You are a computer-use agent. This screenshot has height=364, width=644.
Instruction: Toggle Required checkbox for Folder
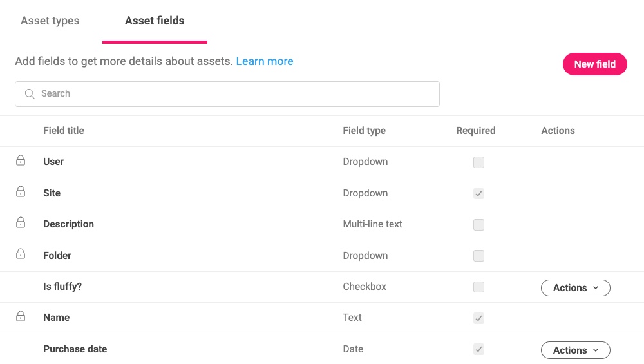coord(478,256)
